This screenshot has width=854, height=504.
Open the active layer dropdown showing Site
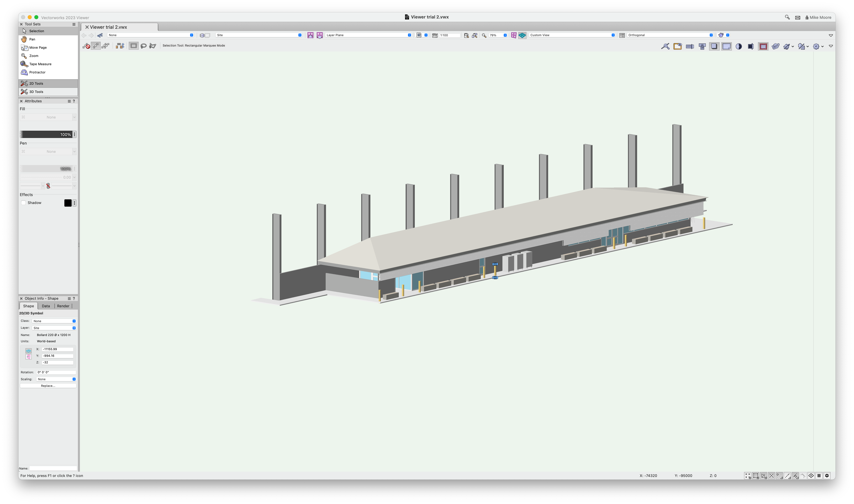259,35
